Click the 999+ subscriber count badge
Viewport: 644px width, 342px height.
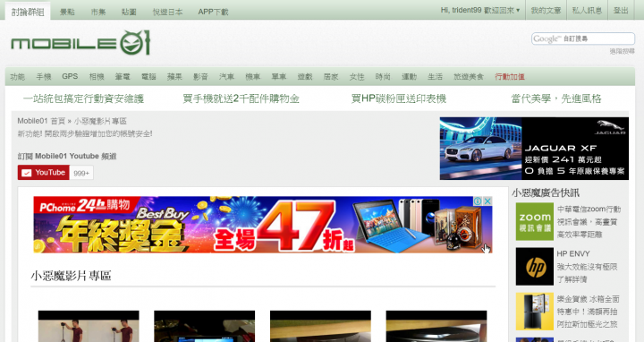coord(81,173)
